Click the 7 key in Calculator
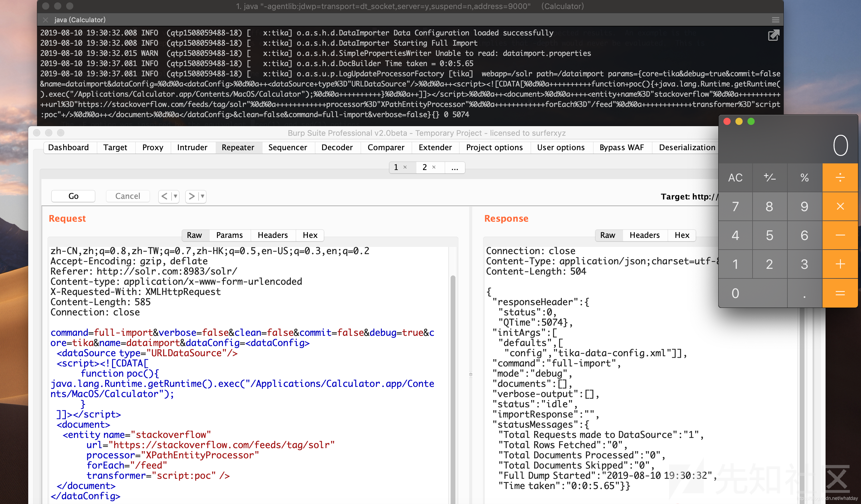The height and width of the screenshot is (504, 861). [735, 206]
